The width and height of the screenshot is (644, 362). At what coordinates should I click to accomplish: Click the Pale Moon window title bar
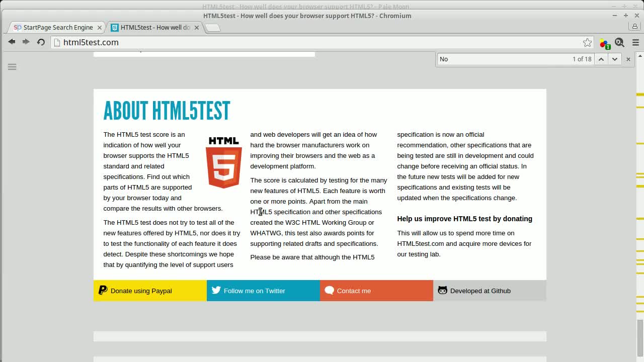pos(306,6)
